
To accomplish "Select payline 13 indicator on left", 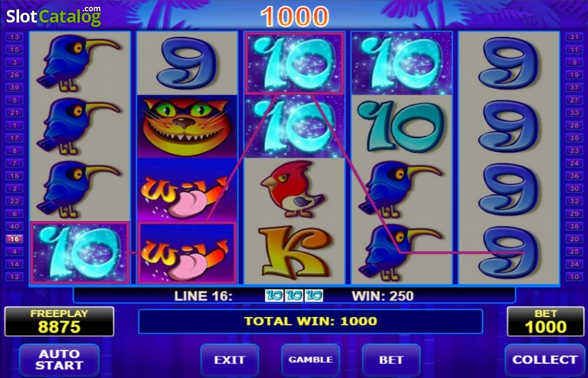I will 14,37.
